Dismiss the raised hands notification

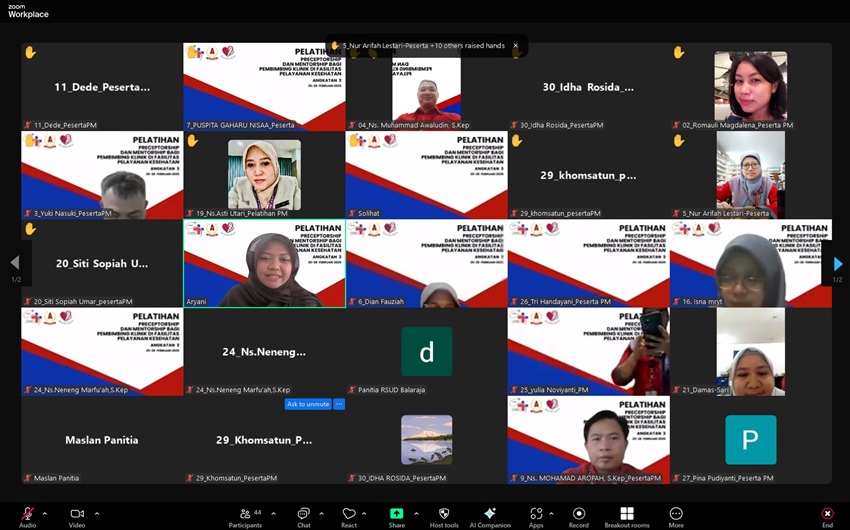pos(516,46)
